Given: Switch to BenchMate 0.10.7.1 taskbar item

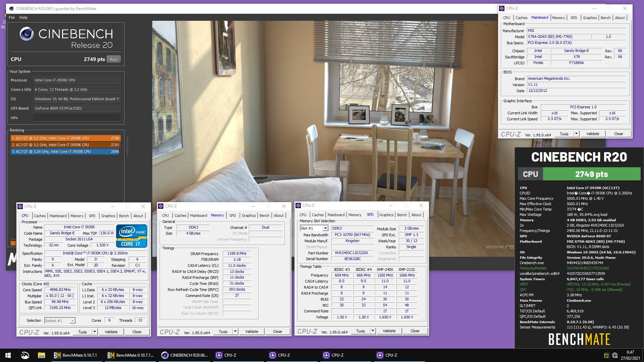Looking at the screenshot, I should [x=76, y=355].
